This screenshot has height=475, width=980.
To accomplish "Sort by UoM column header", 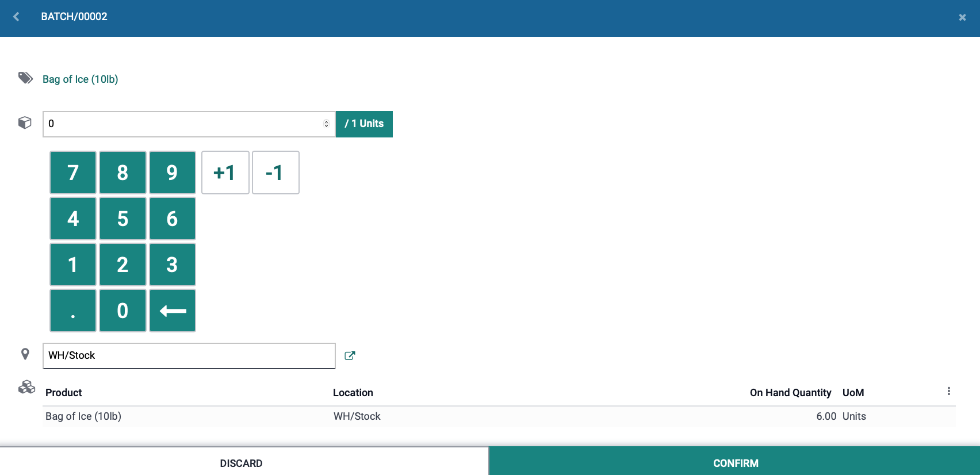I will point(853,393).
